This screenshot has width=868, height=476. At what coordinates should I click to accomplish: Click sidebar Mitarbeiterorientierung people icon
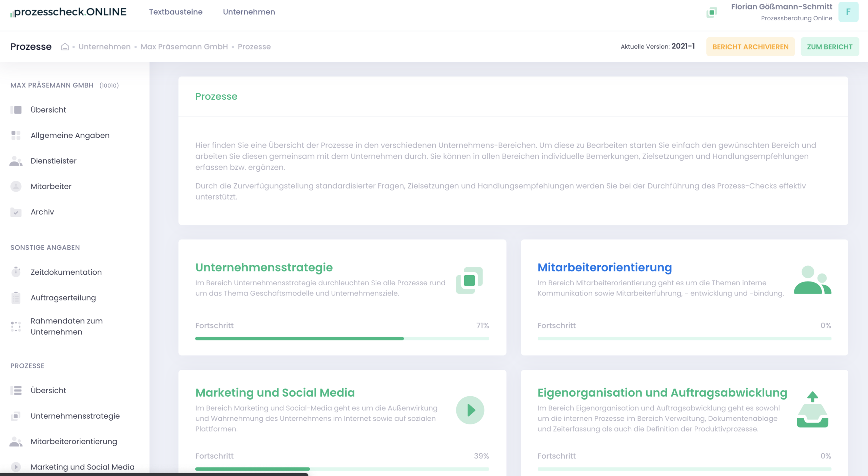pyautogui.click(x=16, y=442)
